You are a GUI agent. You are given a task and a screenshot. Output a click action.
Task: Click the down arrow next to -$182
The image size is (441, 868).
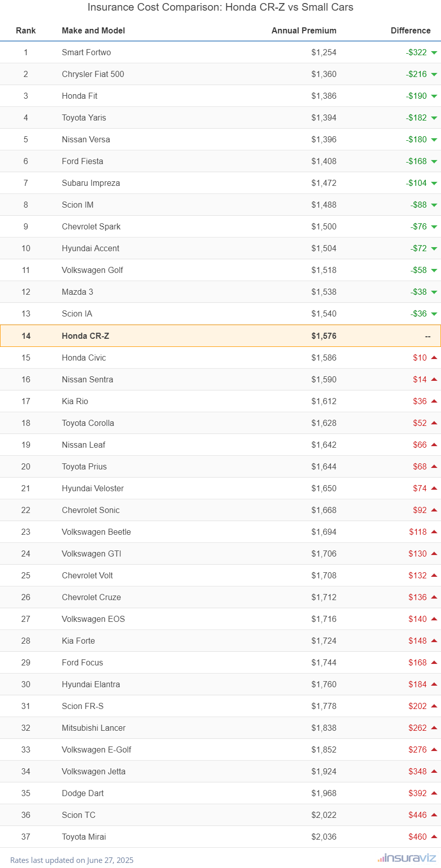434,118
